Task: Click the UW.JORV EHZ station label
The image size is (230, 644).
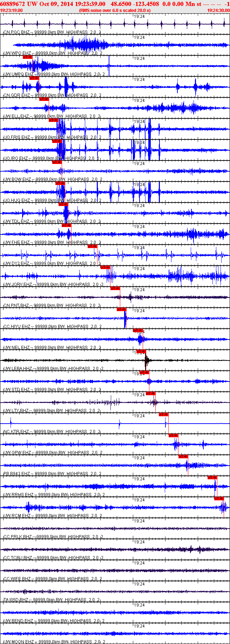Action: [x=18, y=285]
